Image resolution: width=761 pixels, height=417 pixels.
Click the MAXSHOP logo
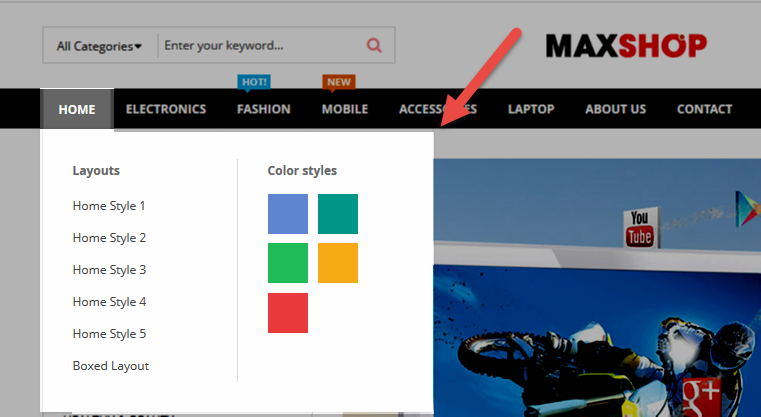point(626,46)
